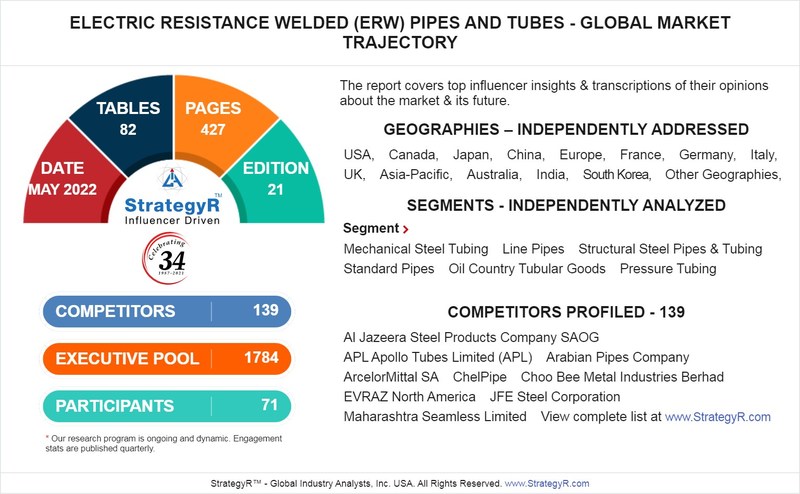The height and width of the screenshot is (494, 800).
Task: Click the orange EXECUTIVE POOL 1784 pill
Action: pos(167,358)
